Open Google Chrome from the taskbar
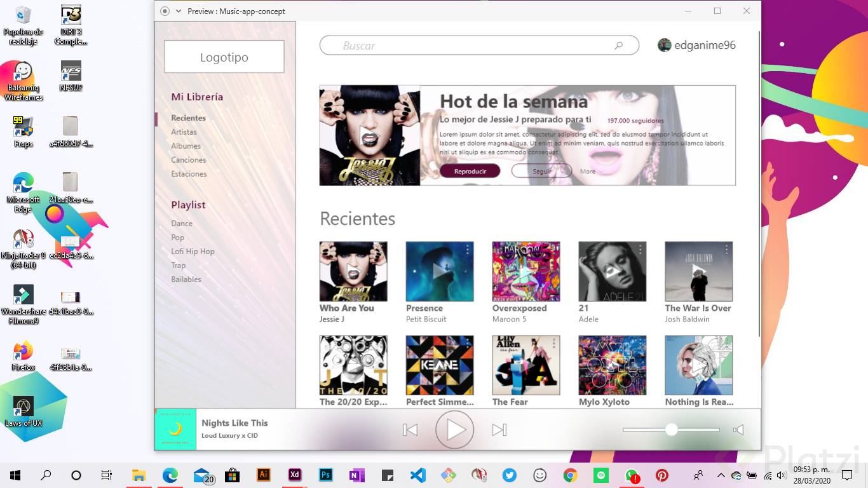Image resolution: width=868 pixels, height=488 pixels. point(570,475)
